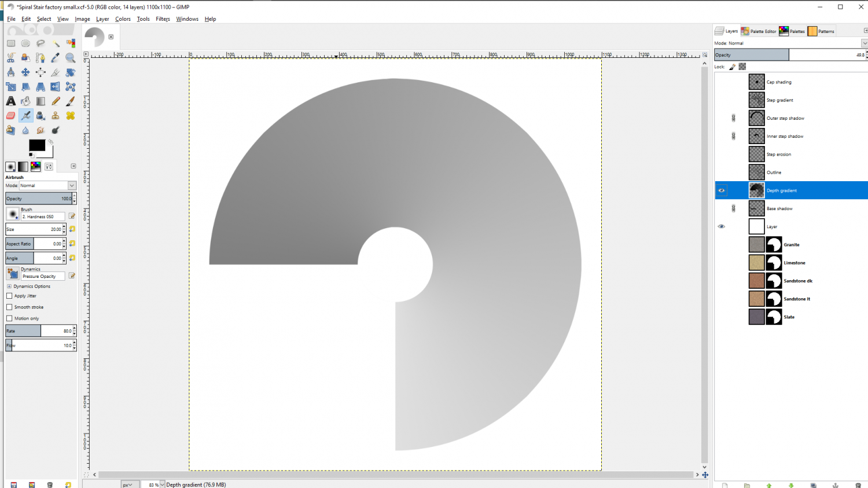Select the Crop tool
This screenshot has height=488, width=868.
point(56,72)
